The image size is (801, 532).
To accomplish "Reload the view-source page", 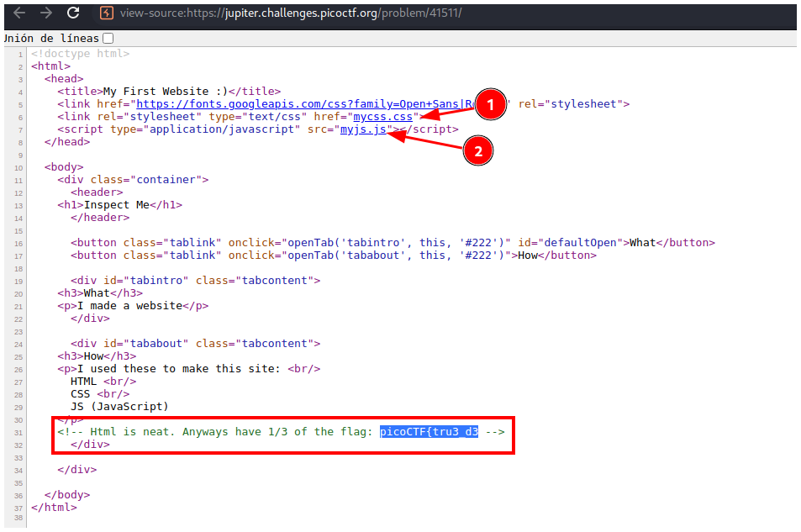I will (73, 13).
